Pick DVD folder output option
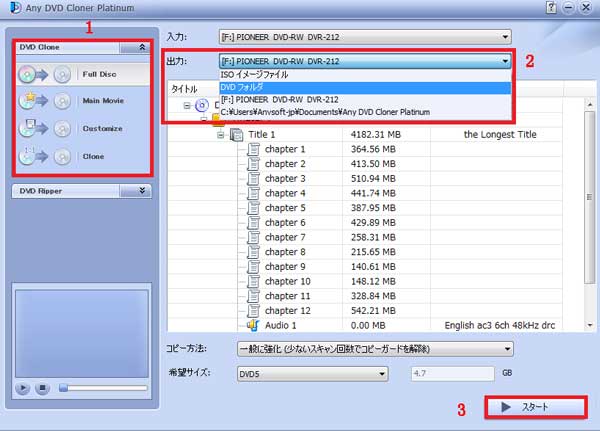 coord(365,87)
